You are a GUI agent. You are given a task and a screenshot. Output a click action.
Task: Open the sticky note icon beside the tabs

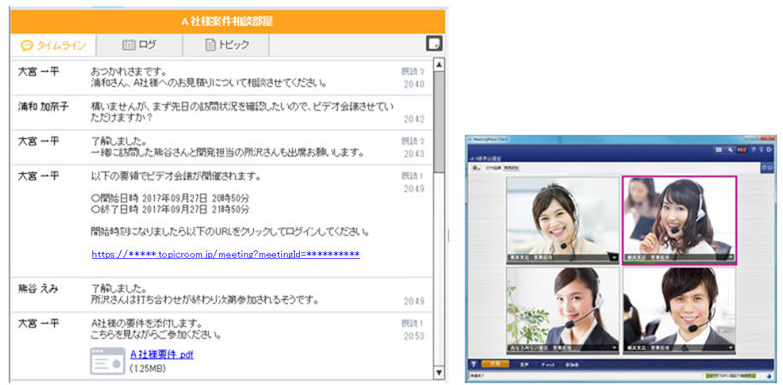[434, 43]
